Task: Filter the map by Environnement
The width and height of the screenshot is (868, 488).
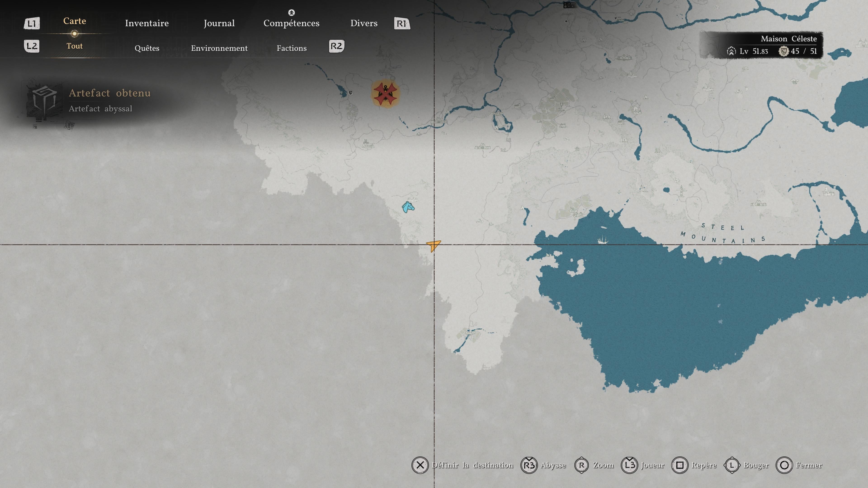Action: pos(219,48)
